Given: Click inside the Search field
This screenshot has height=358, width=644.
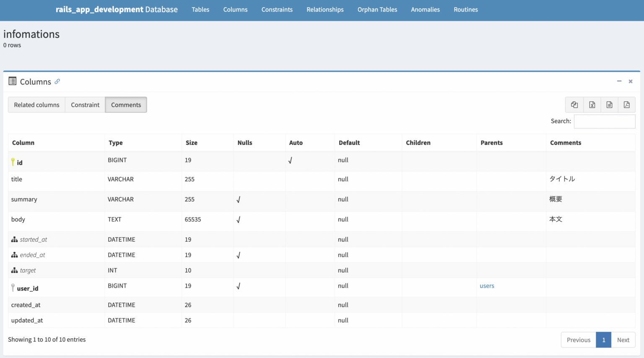Looking at the screenshot, I should 604,121.
